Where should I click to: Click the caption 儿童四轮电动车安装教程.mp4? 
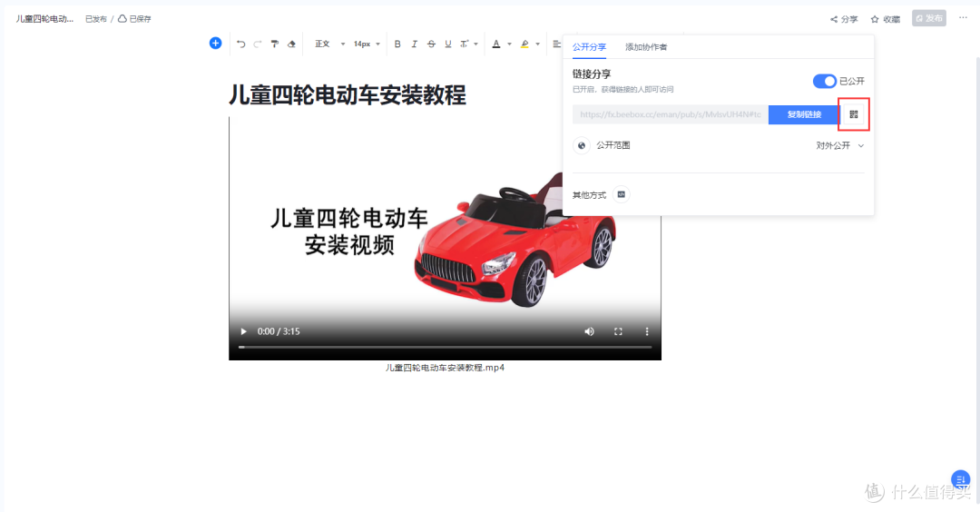point(445,368)
